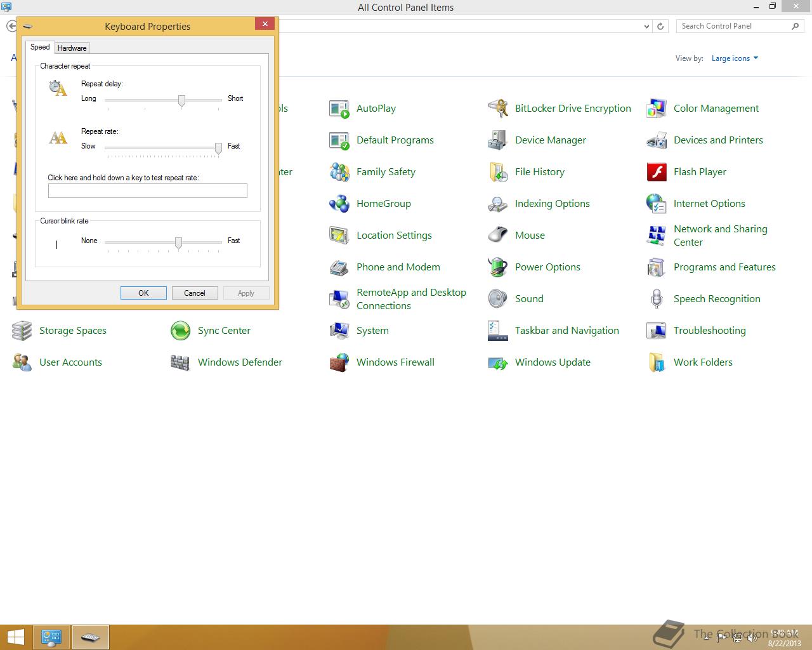
Task: Click the Troubleshooting link text
Action: point(710,331)
